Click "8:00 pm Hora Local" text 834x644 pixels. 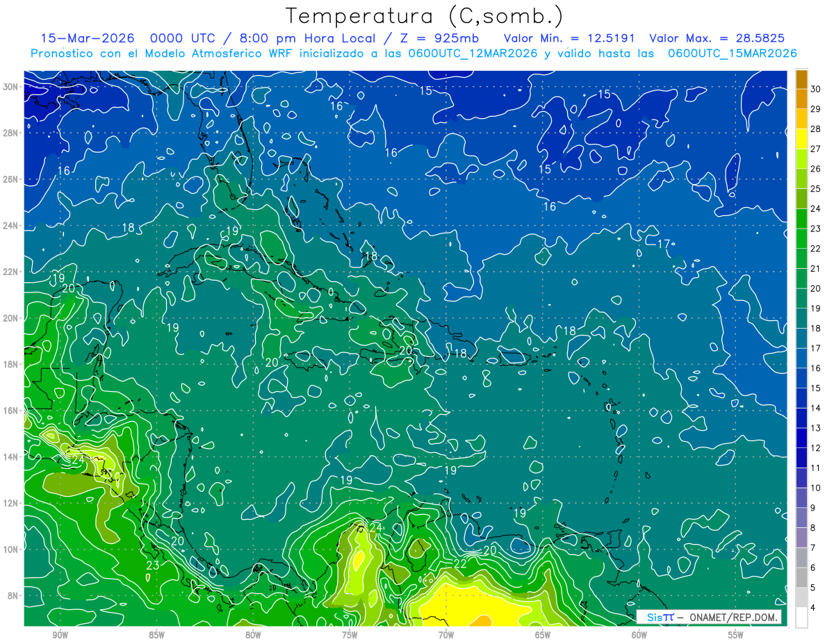309,38
